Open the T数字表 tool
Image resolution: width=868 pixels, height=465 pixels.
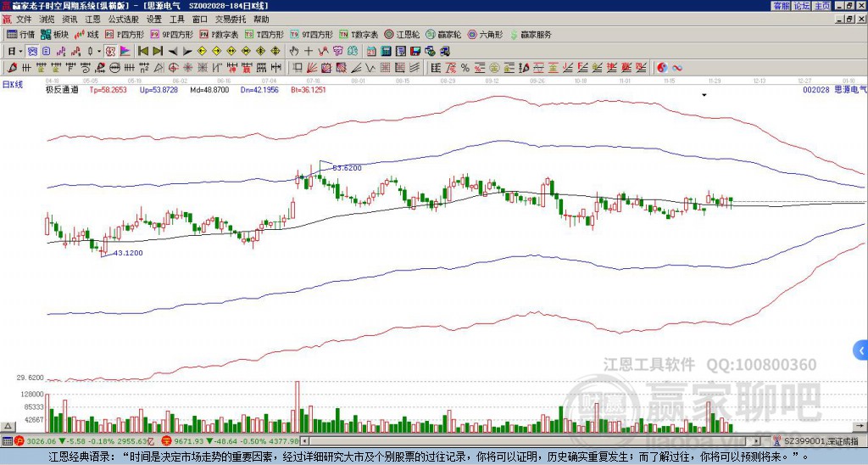[x=359, y=34]
